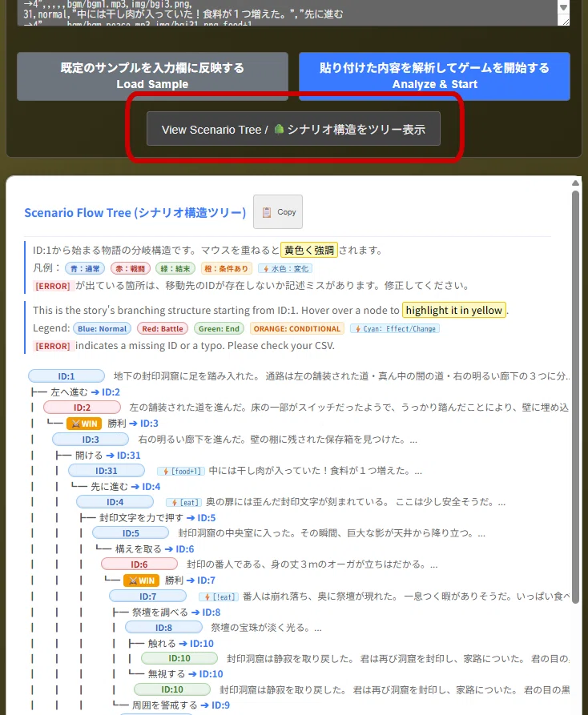Click the 緑：結末 legend badge
This screenshot has height=715, width=588.
pyautogui.click(x=175, y=268)
